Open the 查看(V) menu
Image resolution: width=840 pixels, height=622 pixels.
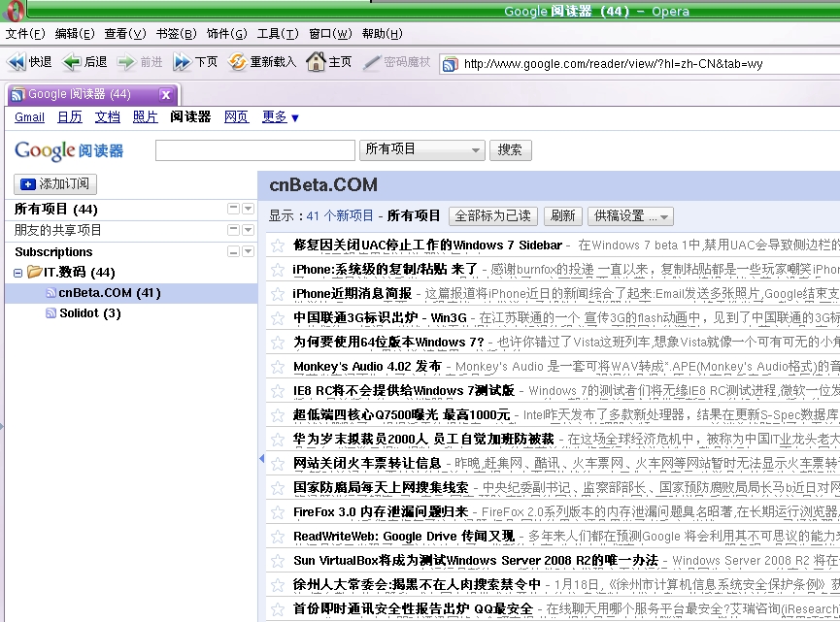(125, 34)
